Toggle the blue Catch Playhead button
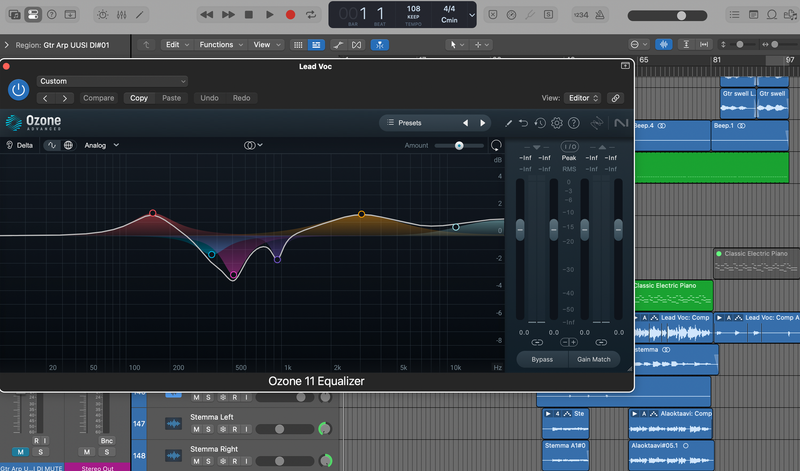Viewport: 800px width, 471px height. (x=380, y=45)
